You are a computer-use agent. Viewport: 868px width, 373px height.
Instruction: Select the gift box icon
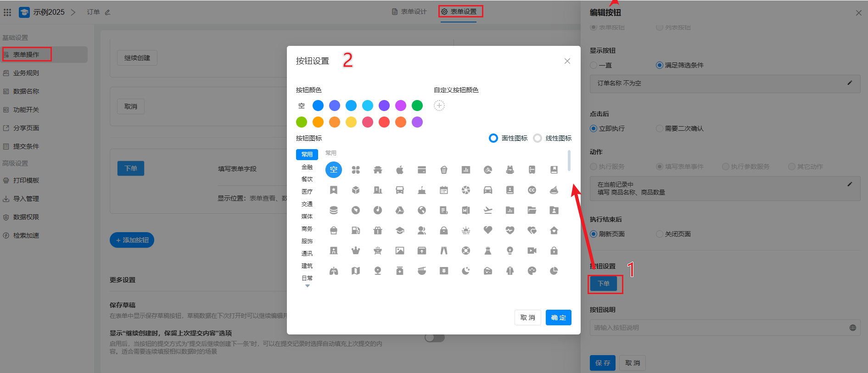click(x=378, y=231)
